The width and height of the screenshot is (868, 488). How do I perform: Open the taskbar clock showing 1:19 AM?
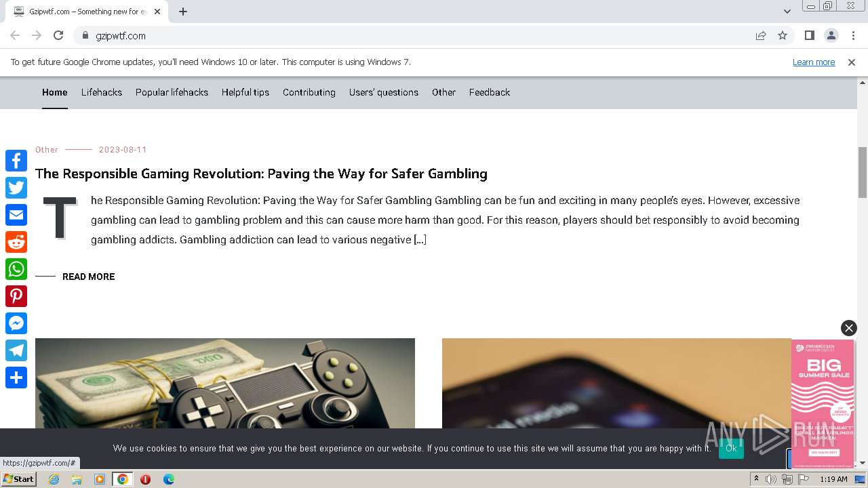tap(833, 479)
